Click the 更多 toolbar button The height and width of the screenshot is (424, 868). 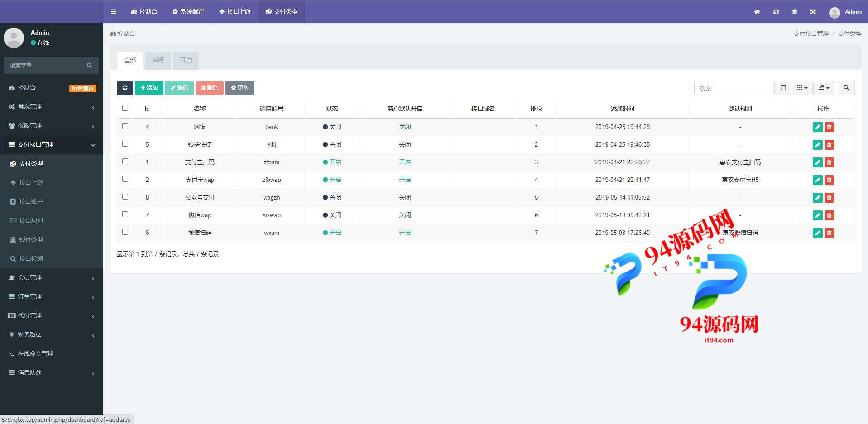[240, 88]
